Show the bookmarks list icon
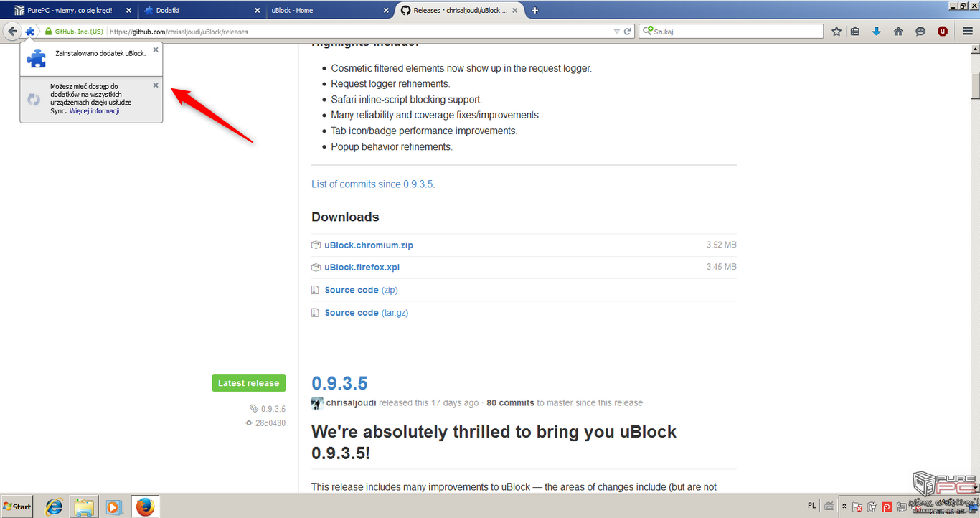Screen dimensions: 980x518 tap(855, 32)
